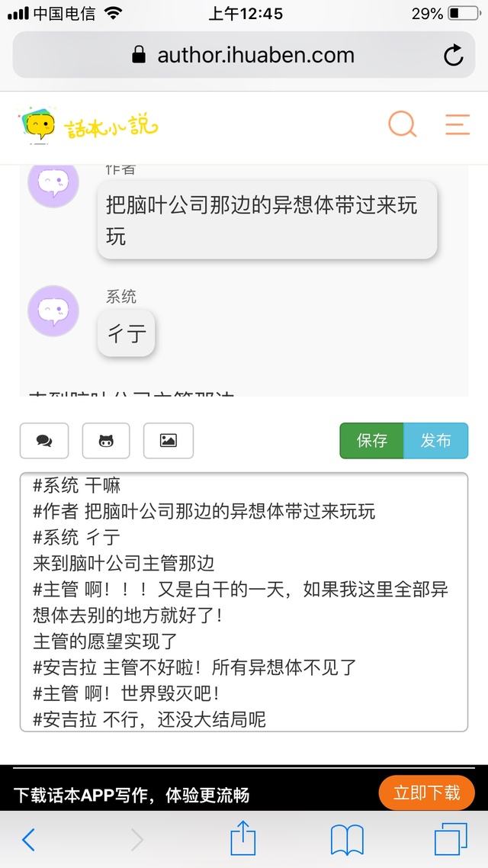Click the character face icon button
The image size is (488, 868).
(x=106, y=441)
